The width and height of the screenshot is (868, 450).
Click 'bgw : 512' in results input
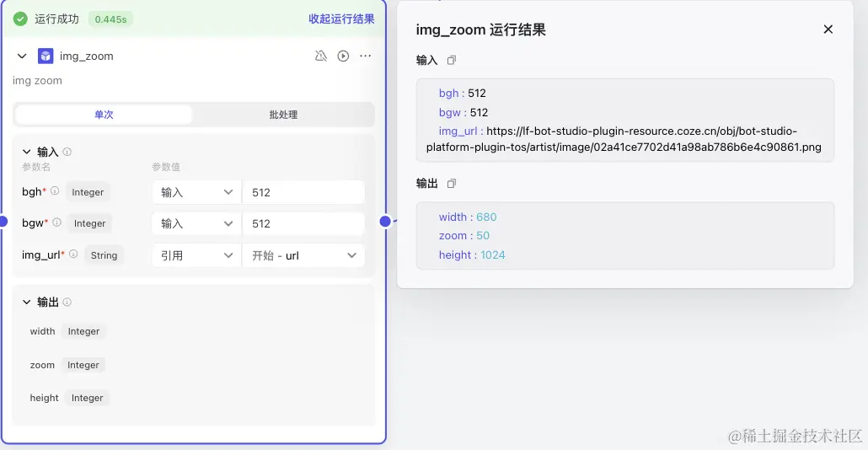click(463, 112)
